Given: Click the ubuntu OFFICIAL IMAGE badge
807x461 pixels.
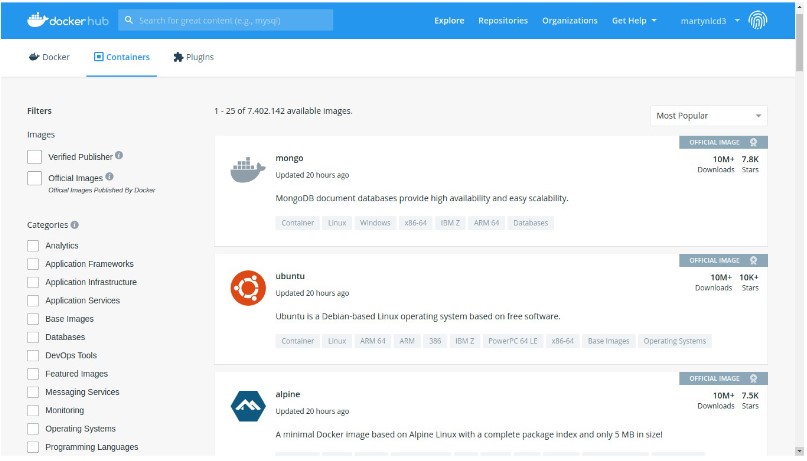Looking at the screenshot, I should click(723, 260).
